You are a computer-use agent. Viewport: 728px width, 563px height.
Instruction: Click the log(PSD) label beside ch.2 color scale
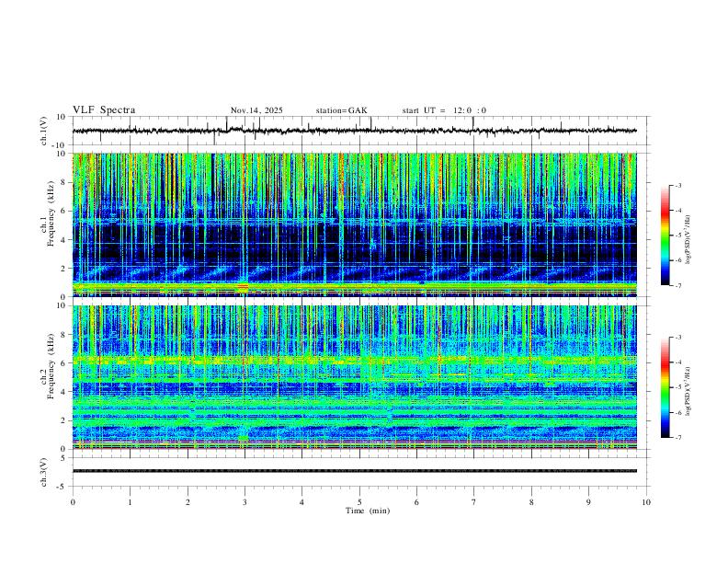[688, 391]
